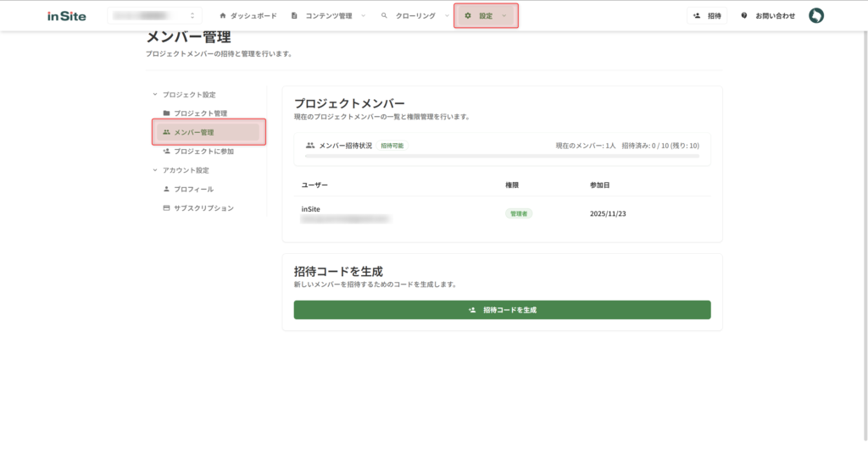Screen dimensions: 868x453
Task: Click the プロジェクトに参加 person-add icon
Action: [166, 151]
